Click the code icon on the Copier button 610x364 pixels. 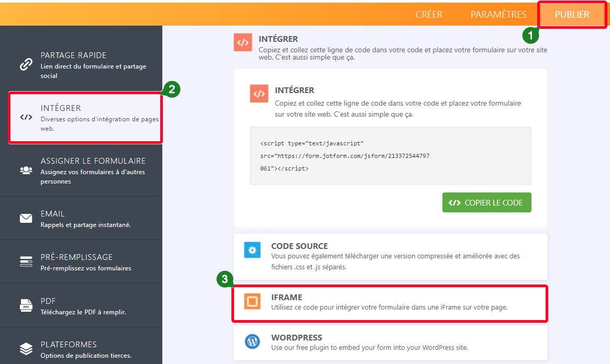pos(454,203)
